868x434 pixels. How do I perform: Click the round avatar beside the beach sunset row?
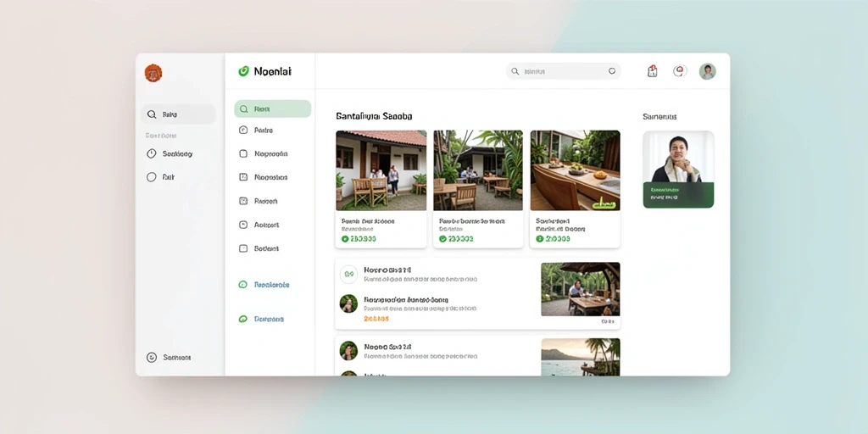pos(348,350)
